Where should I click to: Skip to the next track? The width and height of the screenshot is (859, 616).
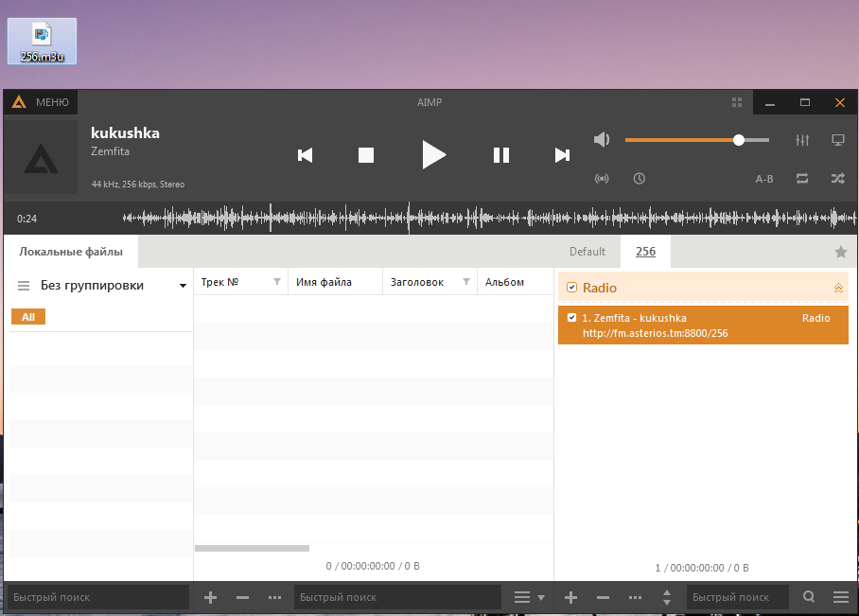(x=562, y=155)
